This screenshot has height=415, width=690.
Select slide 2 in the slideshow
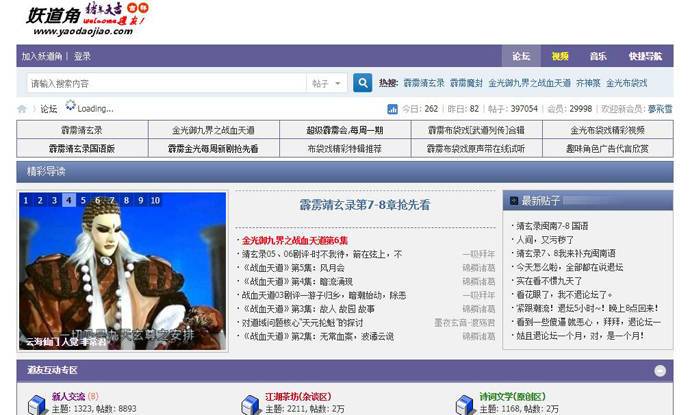[40, 200]
